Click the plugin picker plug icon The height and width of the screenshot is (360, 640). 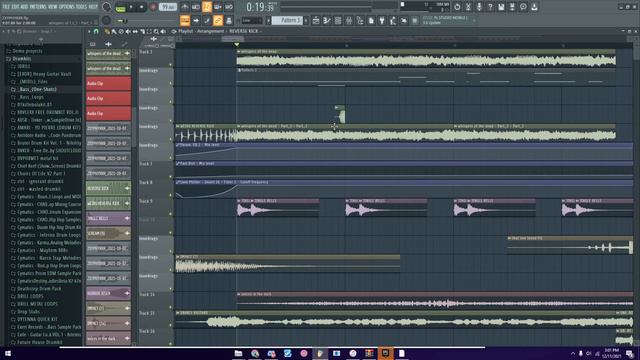pos(382,20)
